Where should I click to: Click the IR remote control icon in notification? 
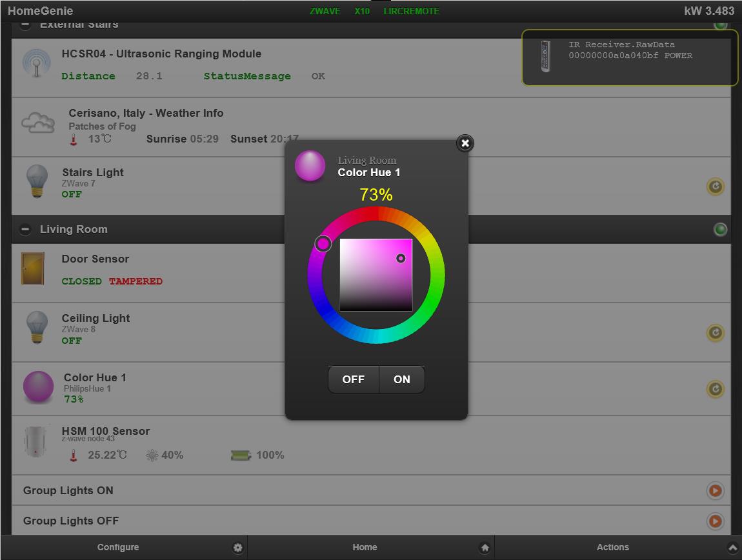coord(545,56)
